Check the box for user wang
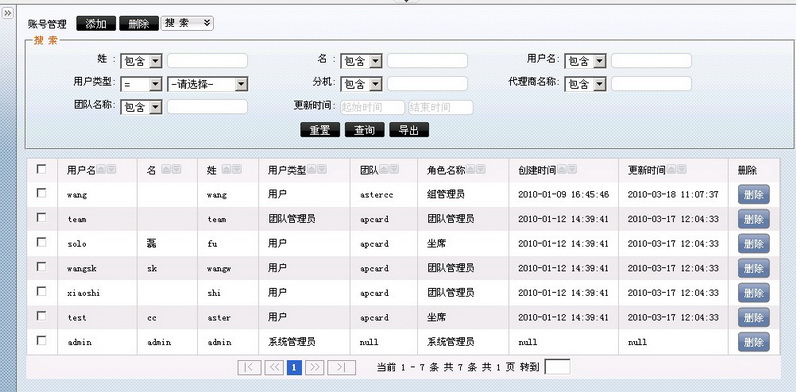 point(42,193)
